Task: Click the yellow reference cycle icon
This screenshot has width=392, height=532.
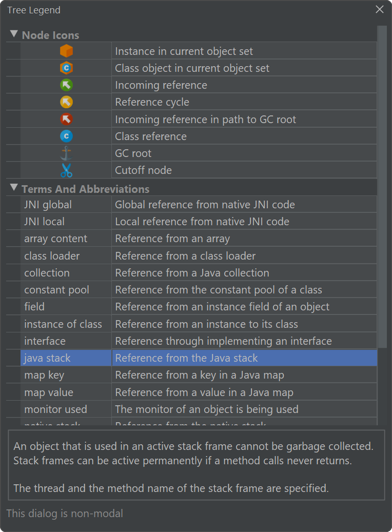Action: point(66,102)
